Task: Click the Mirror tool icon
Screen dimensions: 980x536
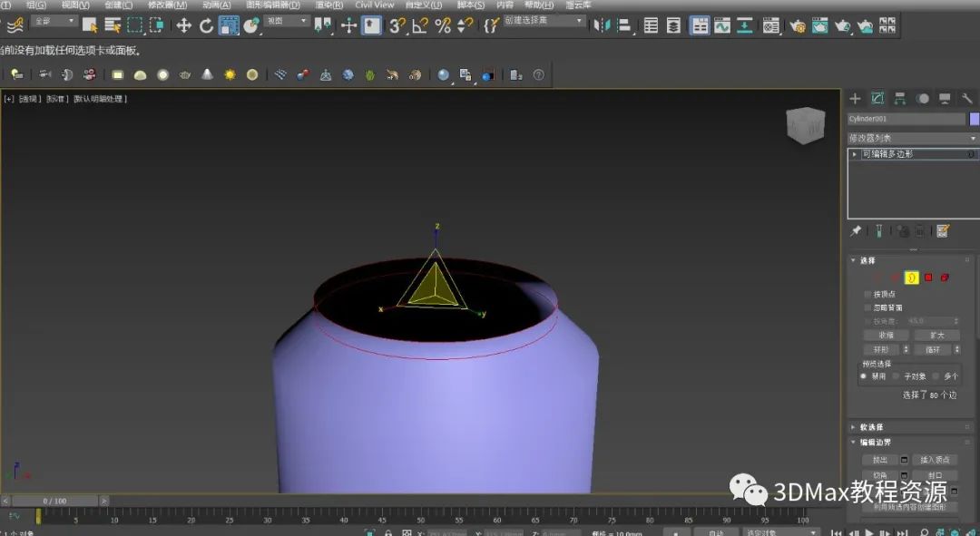Action: click(x=603, y=25)
